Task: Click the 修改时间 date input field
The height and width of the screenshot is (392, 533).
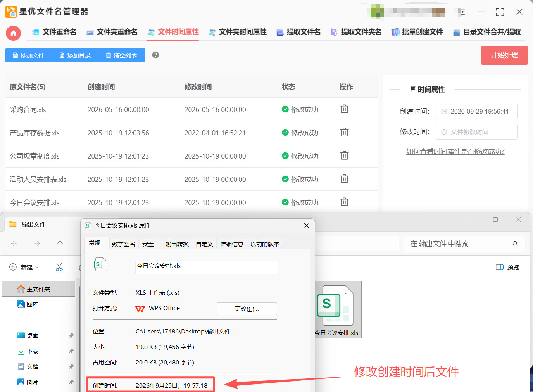Action: click(476, 132)
